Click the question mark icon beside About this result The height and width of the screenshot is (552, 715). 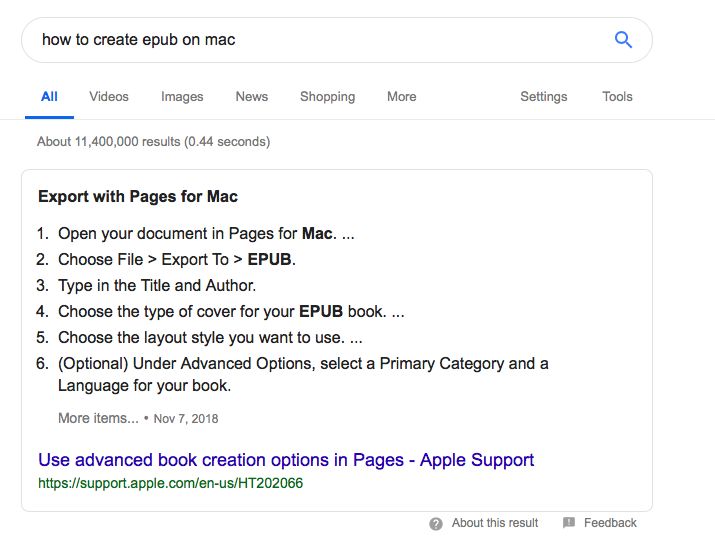coord(436,523)
